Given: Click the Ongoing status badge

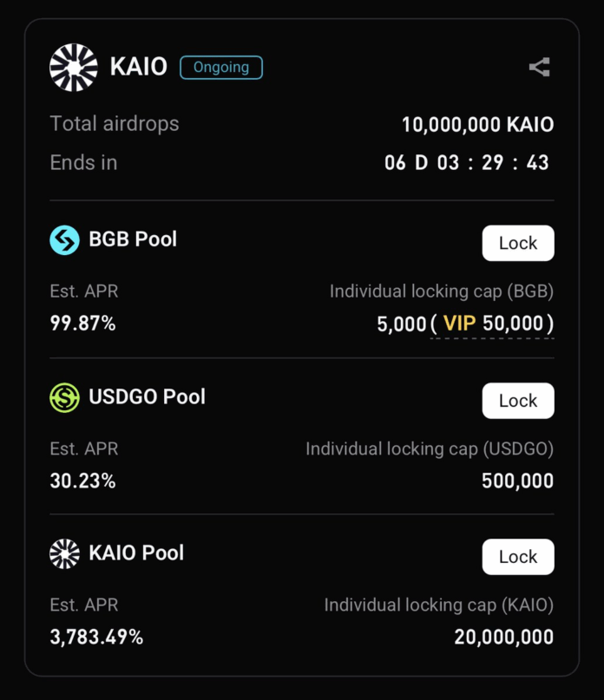Looking at the screenshot, I should coord(221,68).
